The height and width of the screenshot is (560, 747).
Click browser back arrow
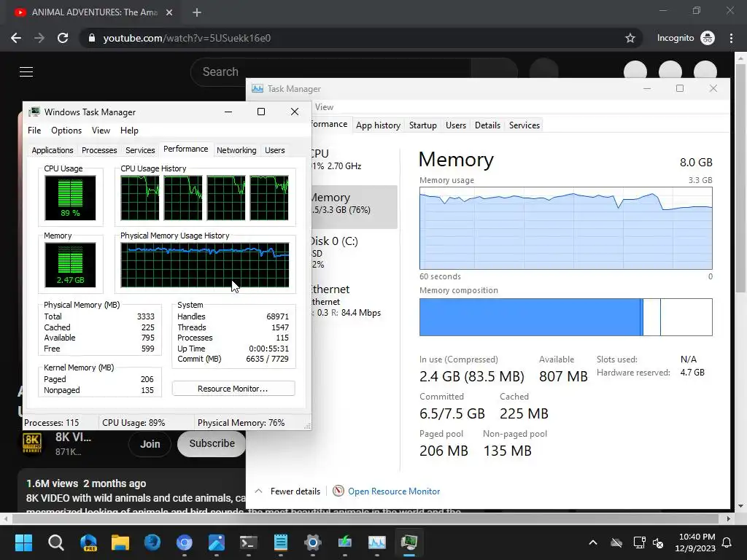point(16,38)
